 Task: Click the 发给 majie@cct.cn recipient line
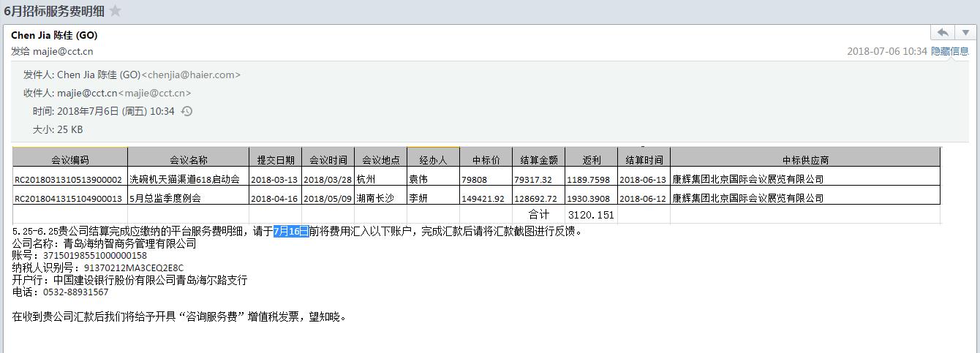click(52, 51)
